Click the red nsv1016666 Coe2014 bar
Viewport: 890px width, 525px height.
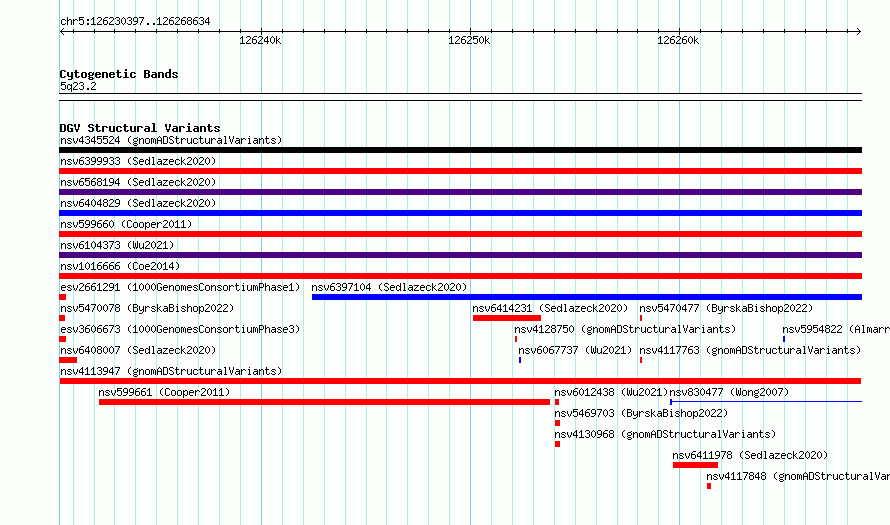click(x=460, y=276)
